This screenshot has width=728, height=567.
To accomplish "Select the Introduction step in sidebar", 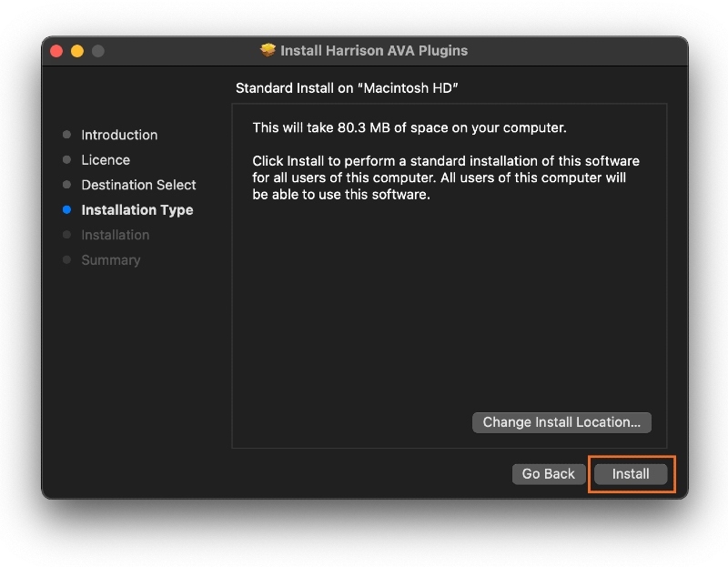I will 119,135.
